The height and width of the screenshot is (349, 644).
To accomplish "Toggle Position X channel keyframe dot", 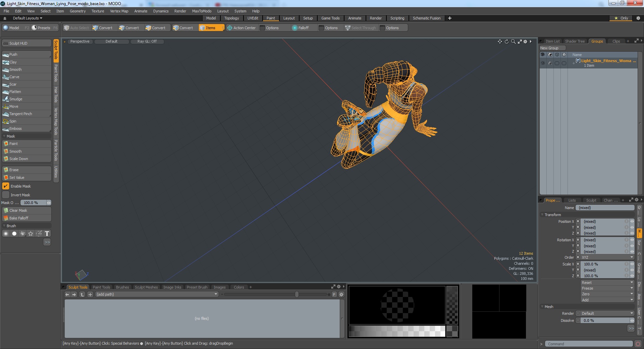I will tap(578, 221).
